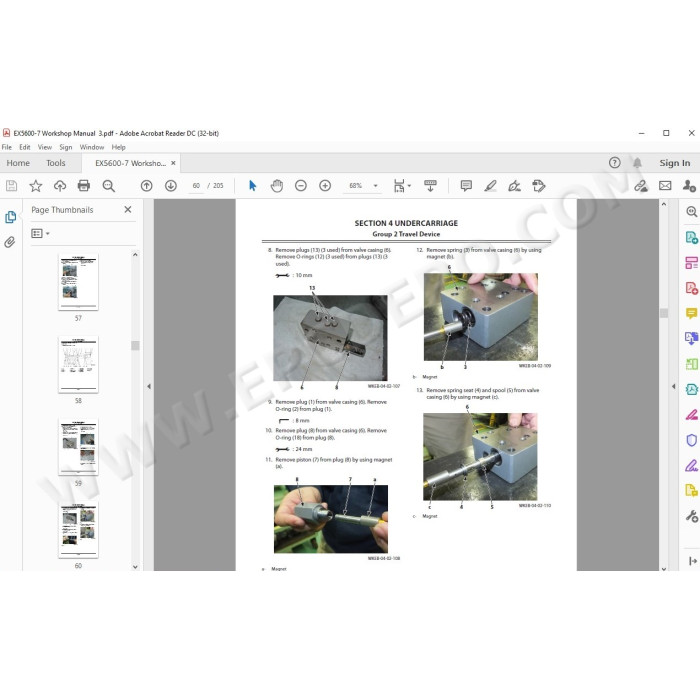Image resolution: width=700 pixels, height=700 pixels.
Task: Expand the right rail with bottom arrow icon
Action: (692, 561)
